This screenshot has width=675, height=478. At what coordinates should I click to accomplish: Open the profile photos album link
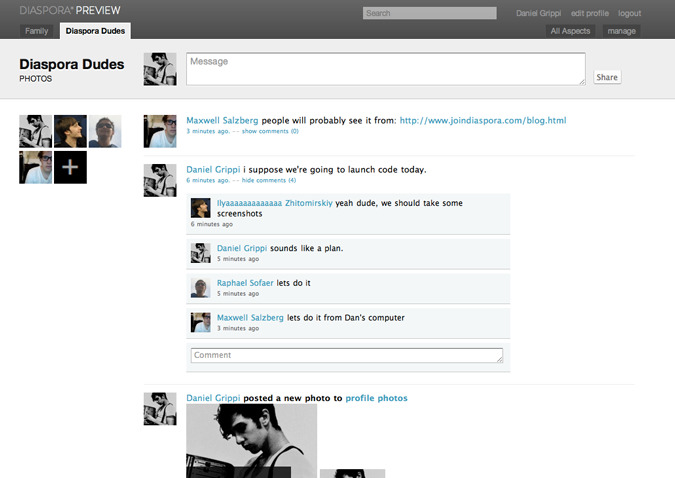[x=376, y=398]
